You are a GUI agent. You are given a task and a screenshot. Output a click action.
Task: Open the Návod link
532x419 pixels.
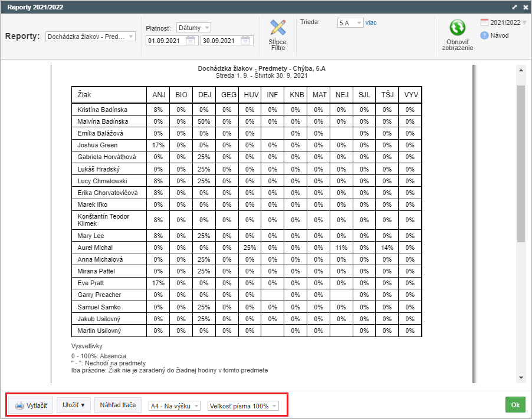499,35
